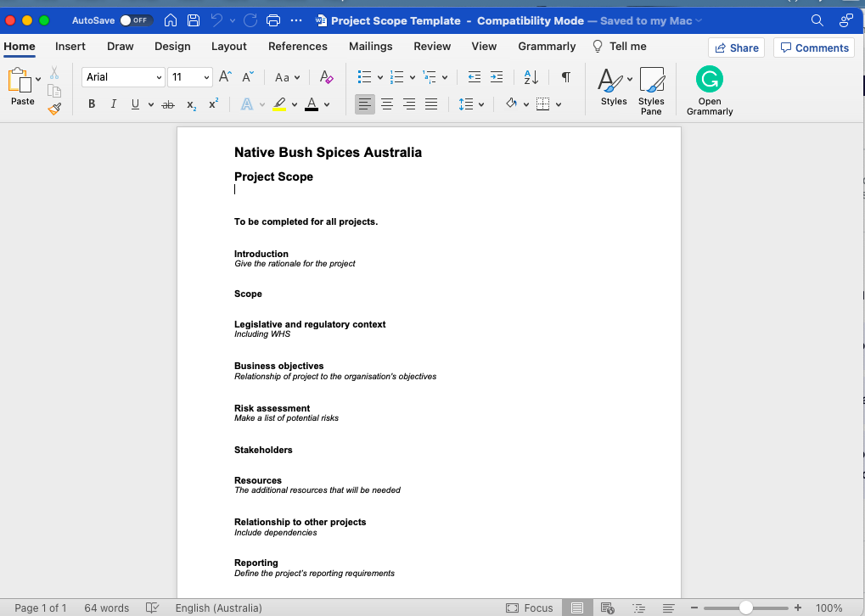Select the subscript icon
Screen dimensions: 865x616
[190, 104]
